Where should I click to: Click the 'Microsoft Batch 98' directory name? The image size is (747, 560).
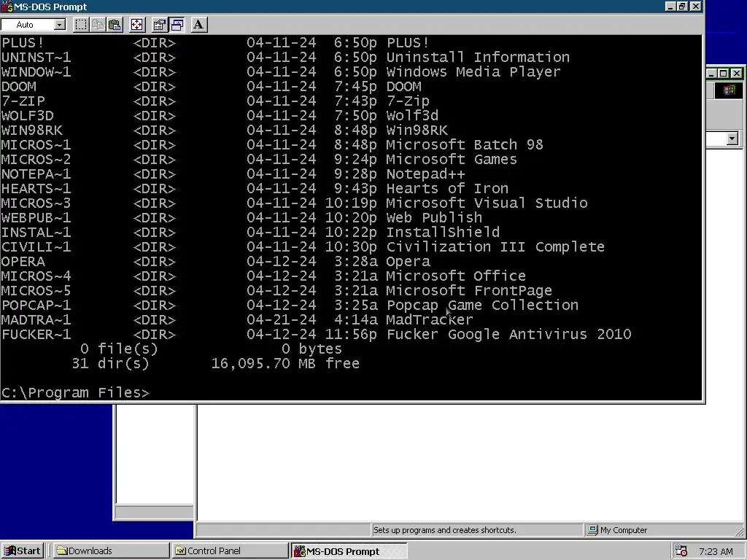pos(465,145)
